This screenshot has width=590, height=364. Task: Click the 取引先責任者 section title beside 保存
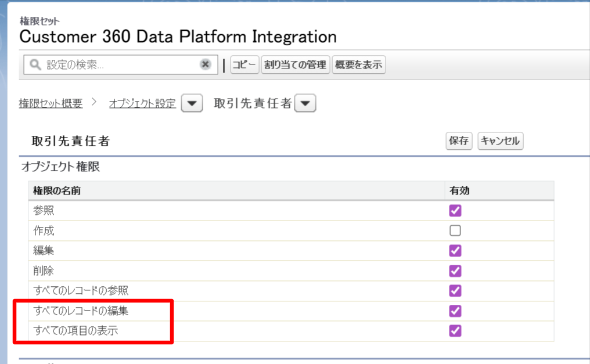(x=71, y=141)
